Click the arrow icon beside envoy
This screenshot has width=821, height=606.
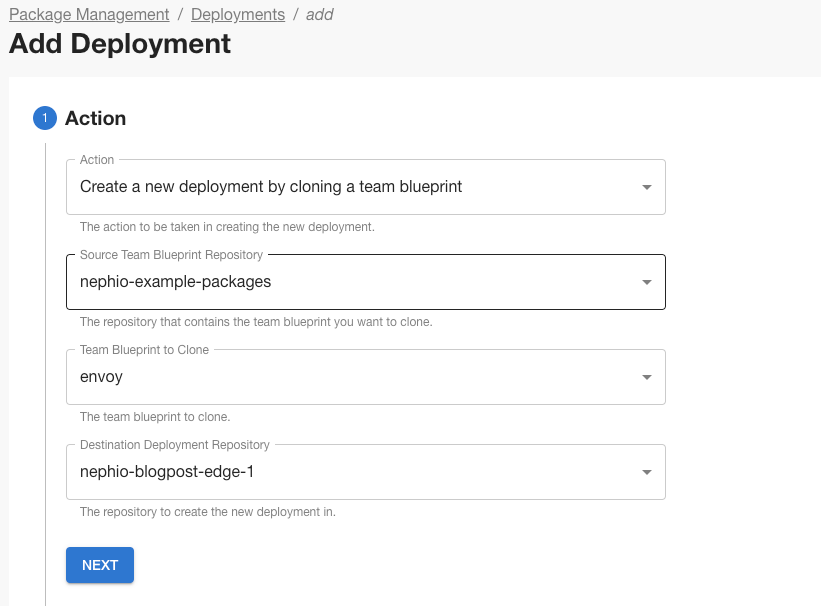pyautogui.click(x=646, y=377)
